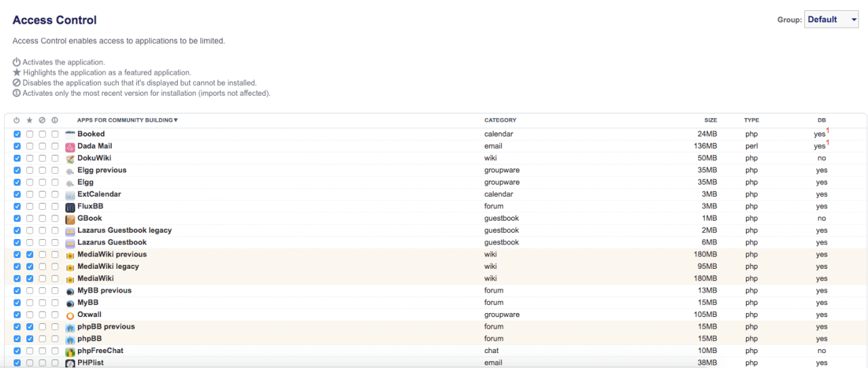Click footnote 1 beside Booked's DB value

tap(828, 130)
